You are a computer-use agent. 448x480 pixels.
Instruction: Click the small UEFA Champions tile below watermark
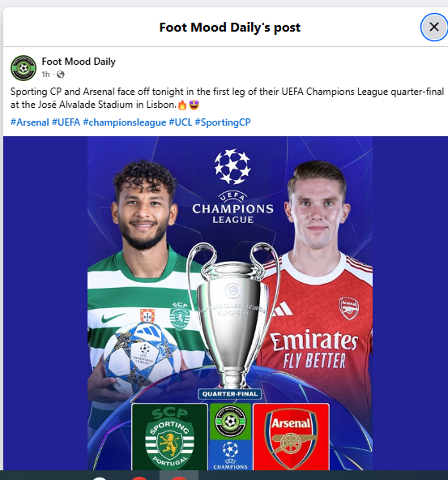tap(230, 455)
